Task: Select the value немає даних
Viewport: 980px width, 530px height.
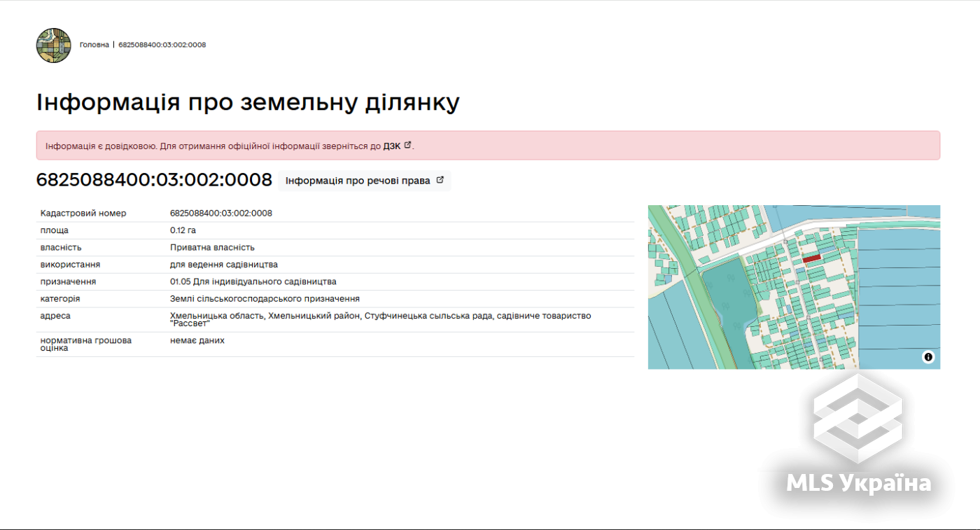Action: coord(197,340)
